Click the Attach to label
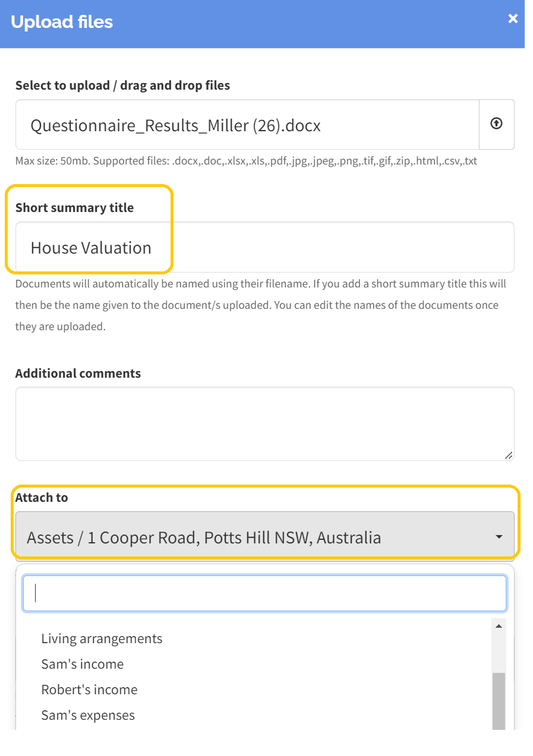The image size is (533, 756). (x=42, y=497)
